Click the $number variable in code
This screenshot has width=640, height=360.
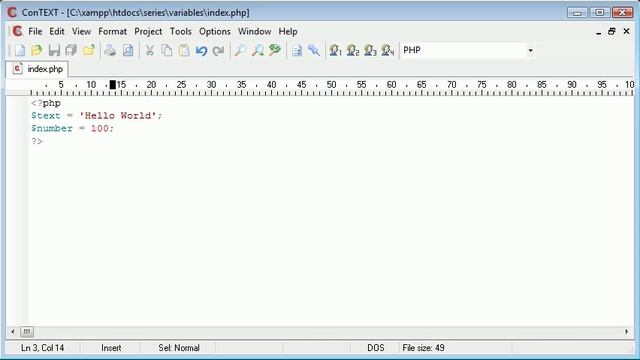point(52,129)
